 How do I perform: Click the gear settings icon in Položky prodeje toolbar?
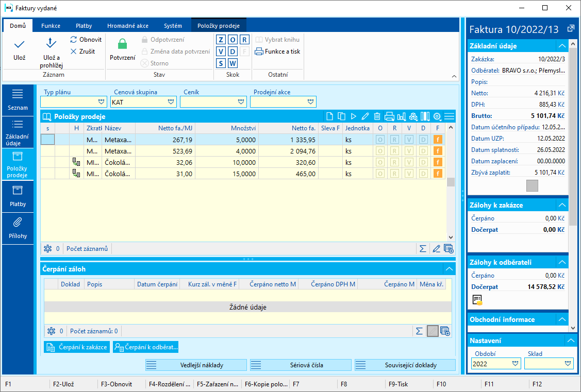437,116
